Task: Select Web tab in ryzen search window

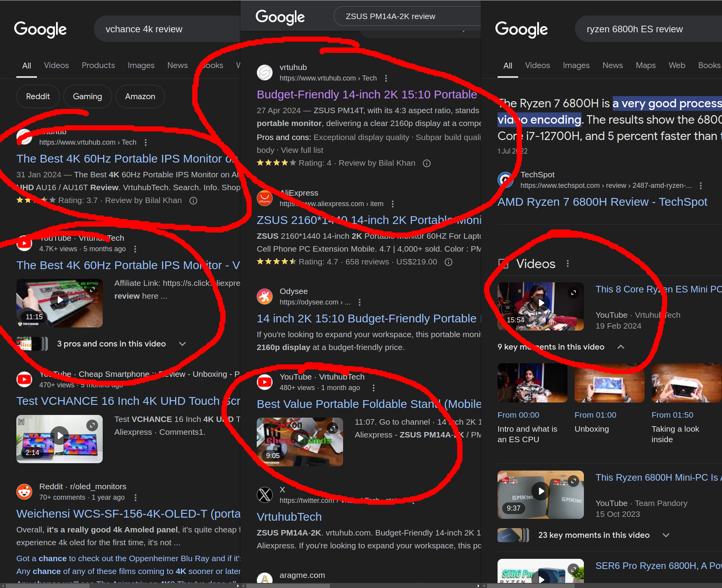Action: 677,65
